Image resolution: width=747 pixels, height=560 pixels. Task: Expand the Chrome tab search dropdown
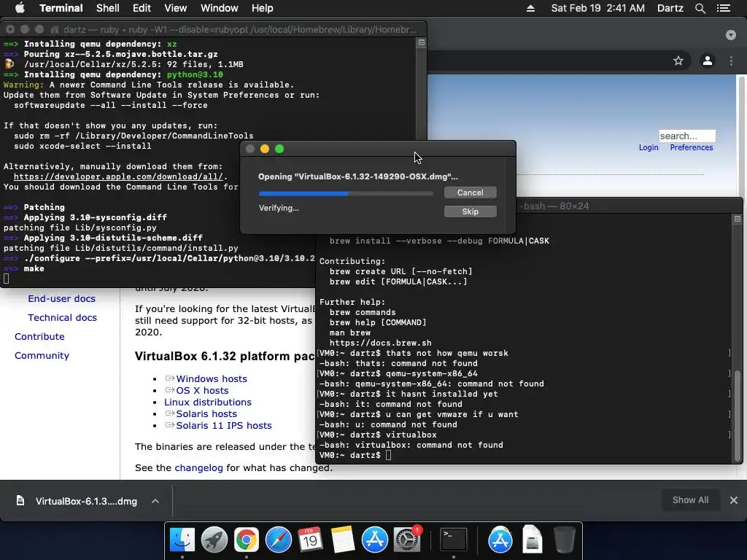click(731, 35)
